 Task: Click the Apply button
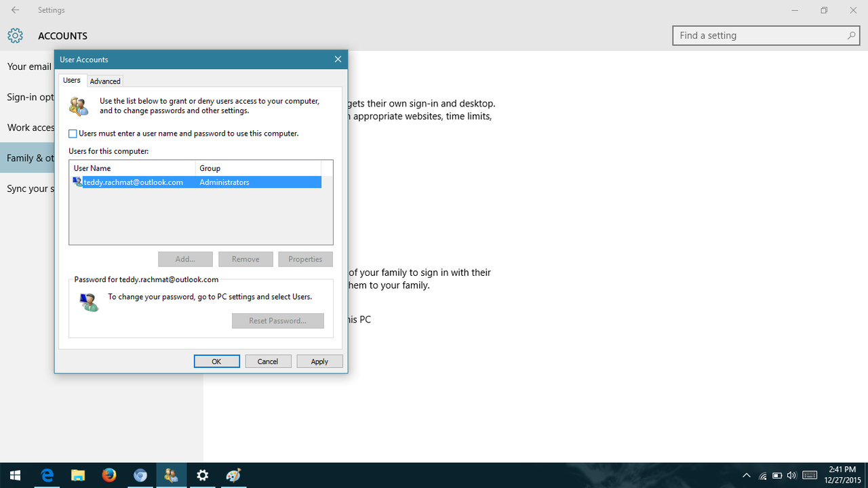click(x=319, y=361)
